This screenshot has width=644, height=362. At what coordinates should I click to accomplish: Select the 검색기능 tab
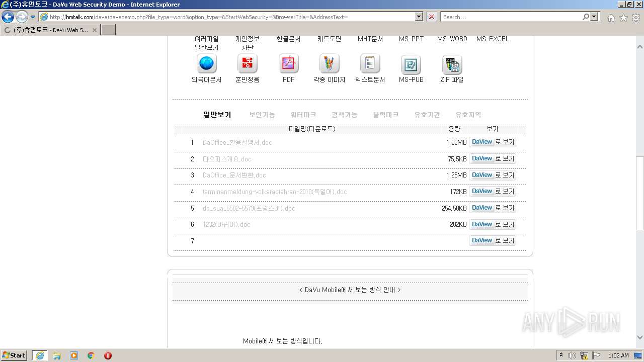(x=345, y=115)
